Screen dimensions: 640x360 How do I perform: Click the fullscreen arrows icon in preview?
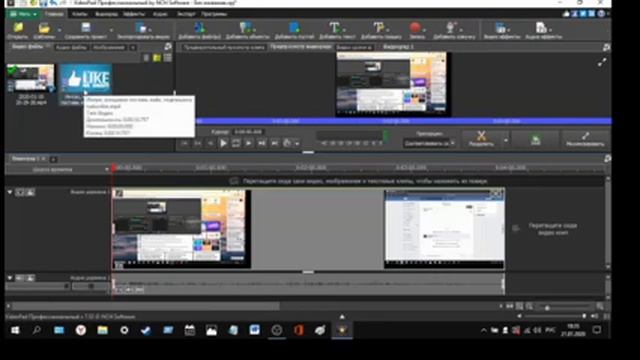[x=602, y=62]
